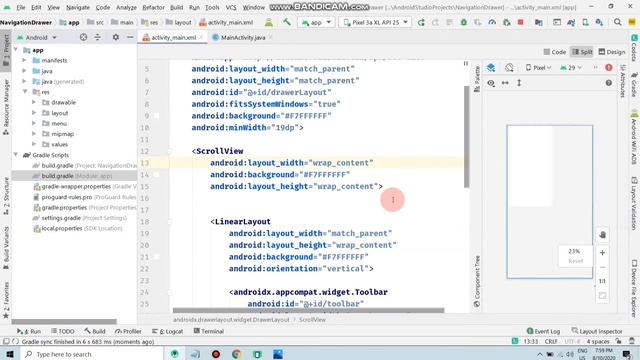Click the Zoom to Fit Screen icon

pos(602,296)
